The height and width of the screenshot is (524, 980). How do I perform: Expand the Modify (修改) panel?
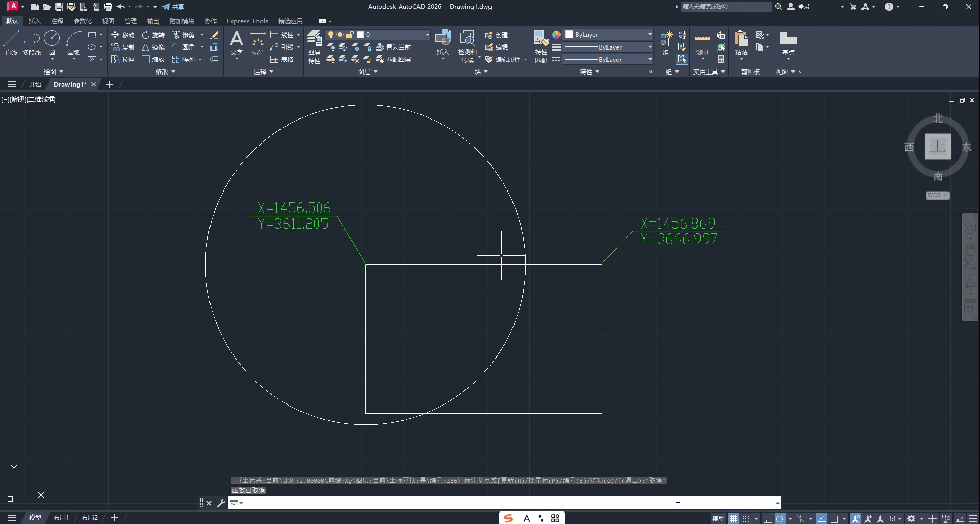165,72
